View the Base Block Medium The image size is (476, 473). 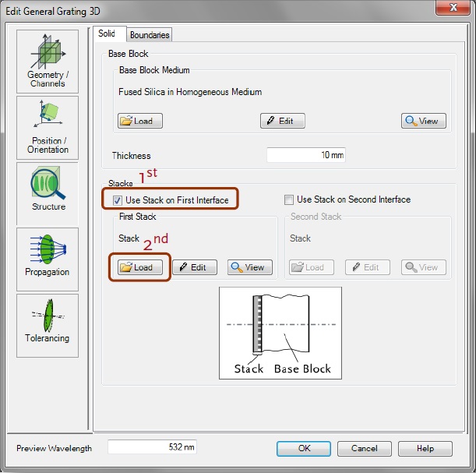[424, 121]
